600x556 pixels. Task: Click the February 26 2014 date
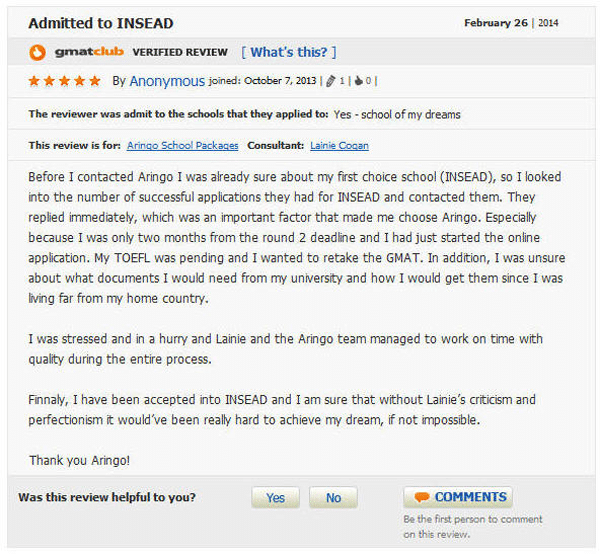(511, 23)
